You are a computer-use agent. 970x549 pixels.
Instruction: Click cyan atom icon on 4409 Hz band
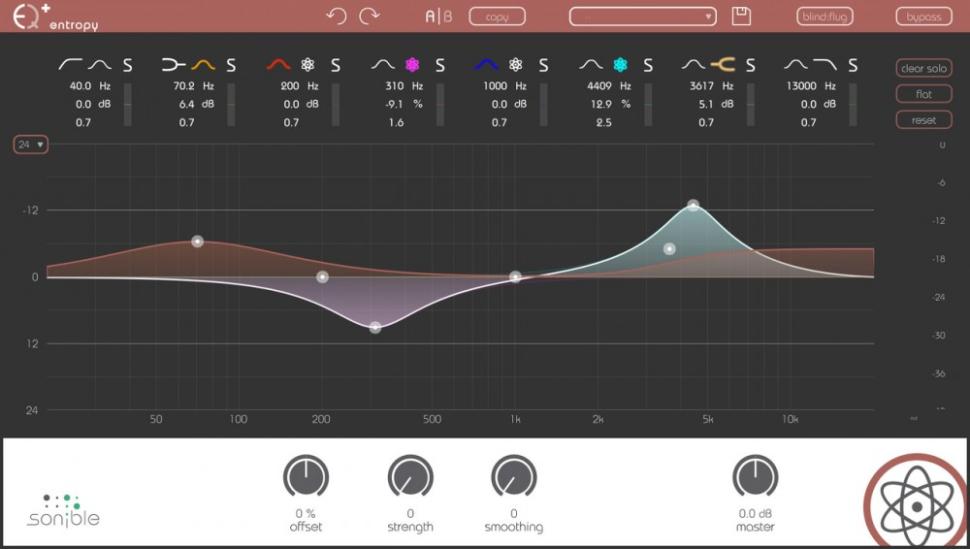(x=620, y=65)
